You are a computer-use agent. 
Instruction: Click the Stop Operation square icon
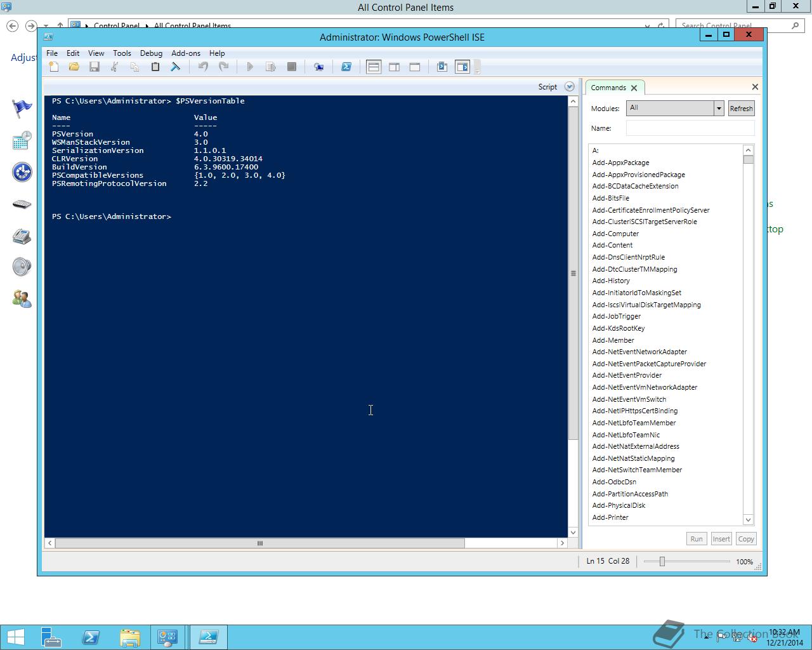292,67
